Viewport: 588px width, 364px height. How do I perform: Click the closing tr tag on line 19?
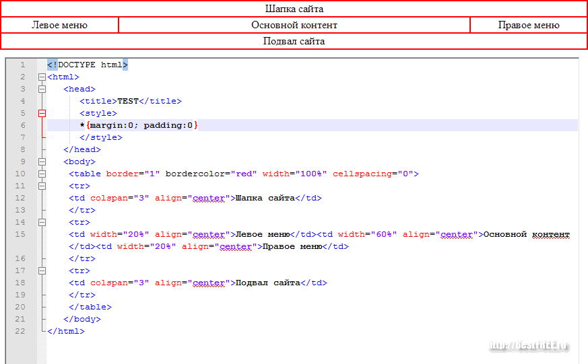coord(82,295)
